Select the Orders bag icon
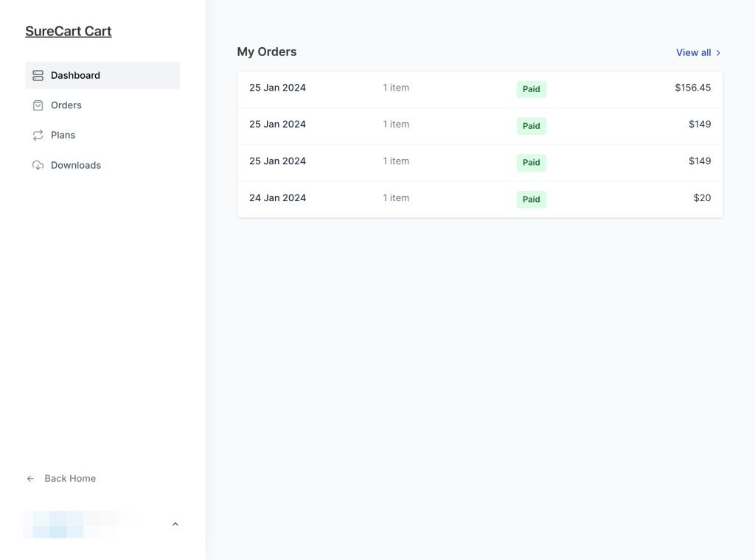 38,105
